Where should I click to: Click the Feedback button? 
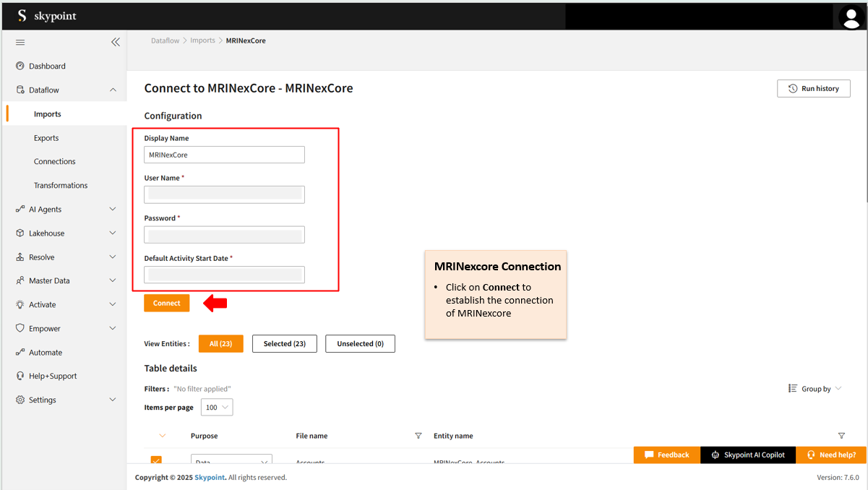tap(667, 455)
